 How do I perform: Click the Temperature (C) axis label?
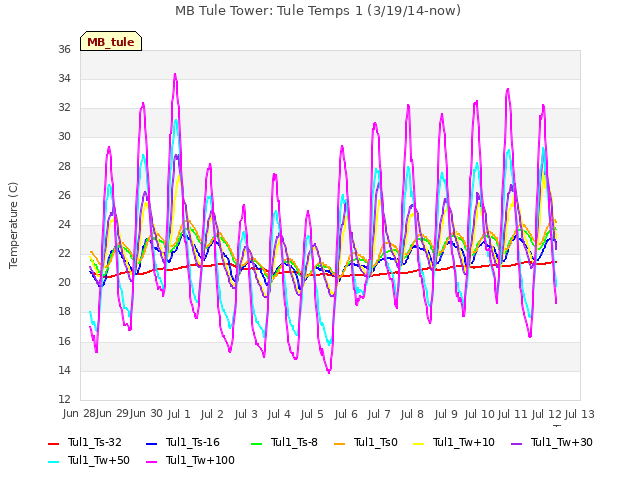(13, 225)
